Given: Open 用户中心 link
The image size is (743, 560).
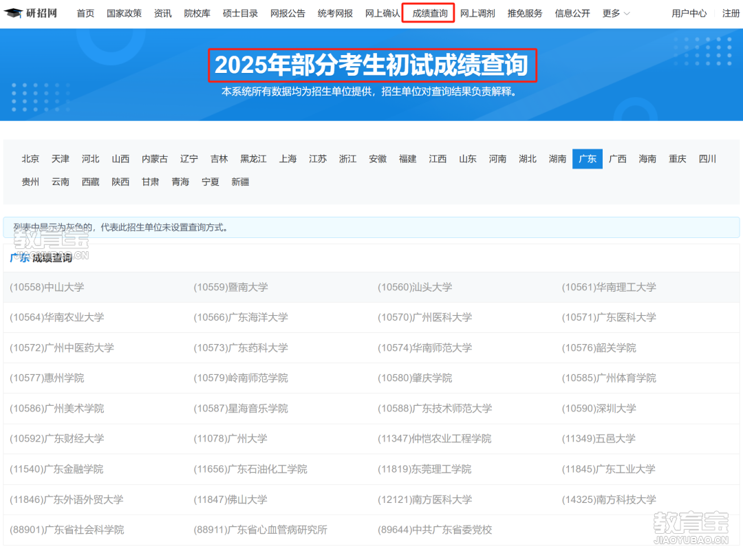Looking at the screenshot, I should pyautogui.click(x=689, y=13).
